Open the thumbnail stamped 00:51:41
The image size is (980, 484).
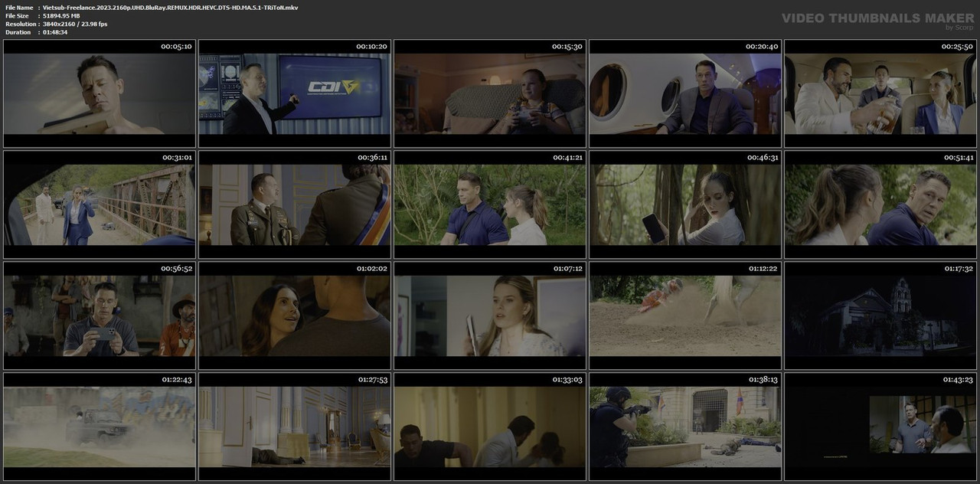[x=880, y=204]
